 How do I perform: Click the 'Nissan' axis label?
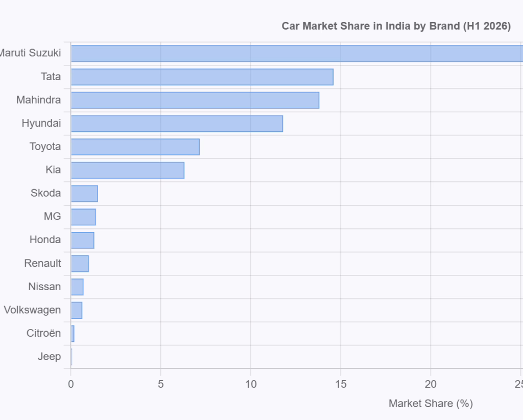(45, 287)
